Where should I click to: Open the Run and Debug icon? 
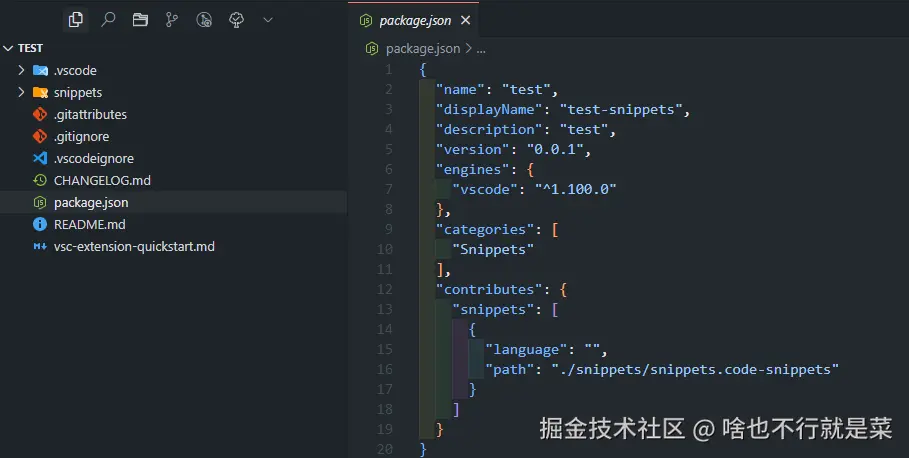[x=204, y=20]
